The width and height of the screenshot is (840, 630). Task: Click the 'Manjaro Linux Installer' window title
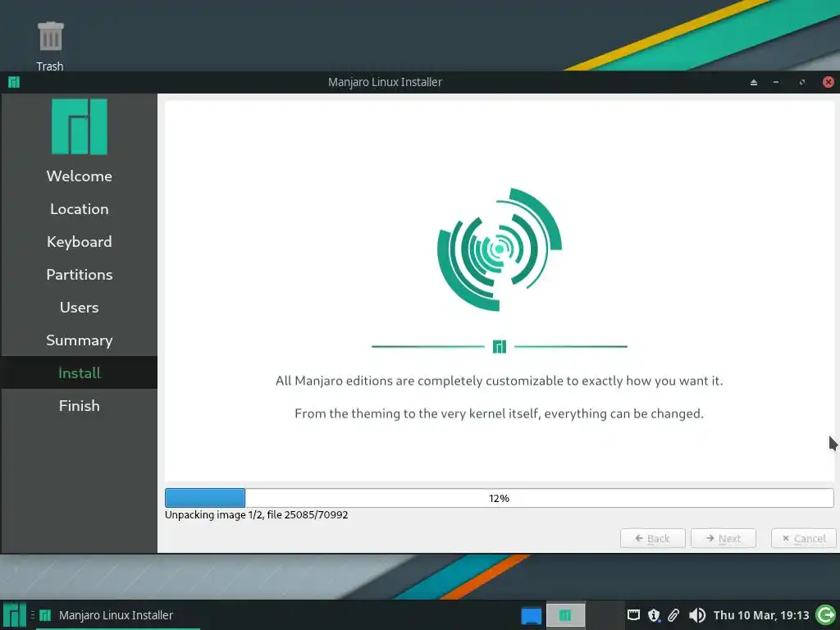[386, 82]
